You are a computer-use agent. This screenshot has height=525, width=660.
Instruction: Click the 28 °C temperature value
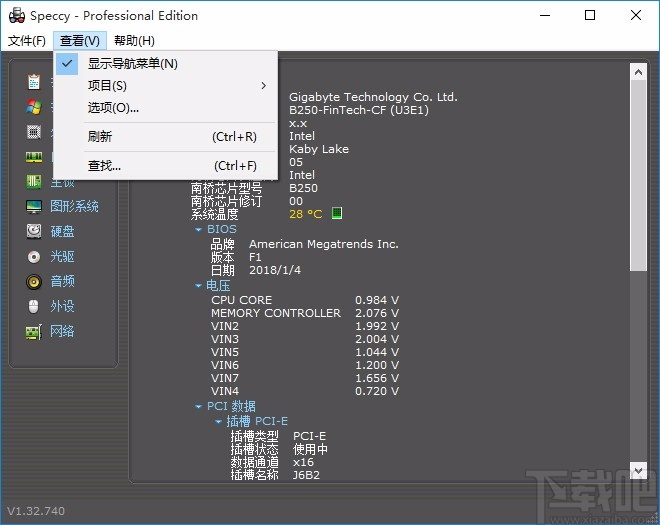306,214
